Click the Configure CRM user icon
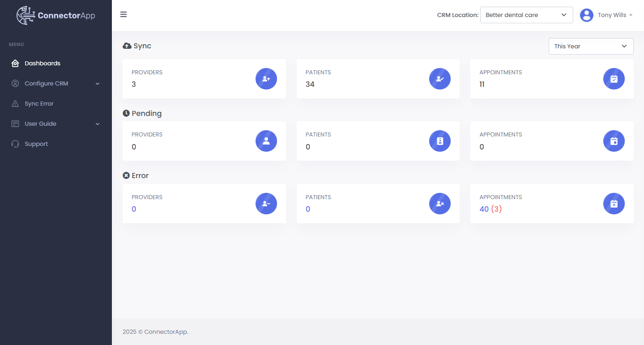The width and height of the screenshot is (644, 345). 15,83
